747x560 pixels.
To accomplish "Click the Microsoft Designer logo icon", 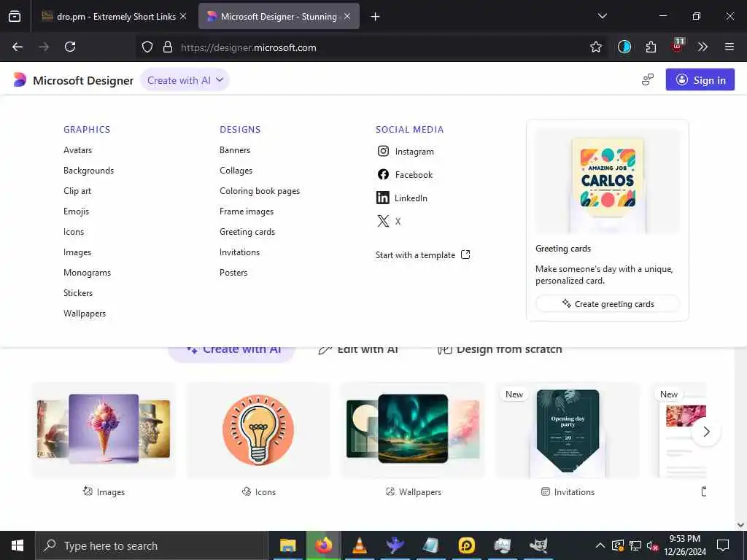I will coord(20,79).
